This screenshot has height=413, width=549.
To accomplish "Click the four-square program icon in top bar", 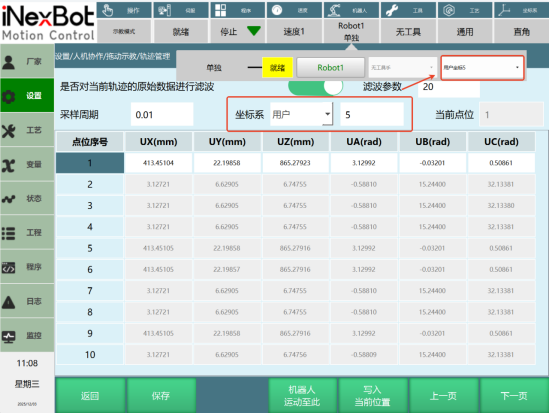I will click(221, 10).
